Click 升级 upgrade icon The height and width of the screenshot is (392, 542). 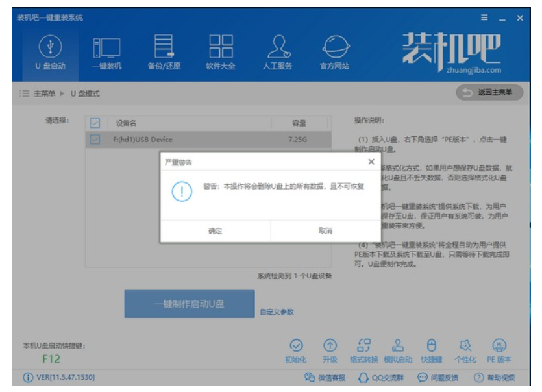click(330, 350)
